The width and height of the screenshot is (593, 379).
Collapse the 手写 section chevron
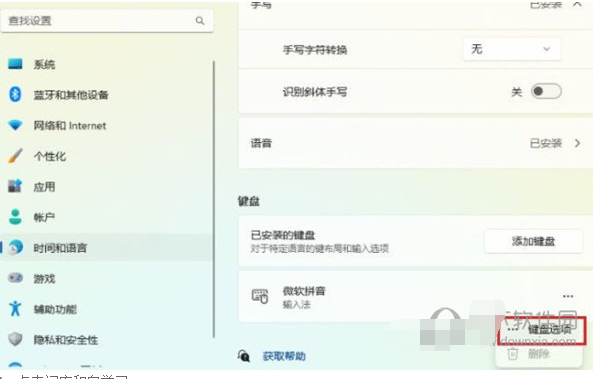577,5
